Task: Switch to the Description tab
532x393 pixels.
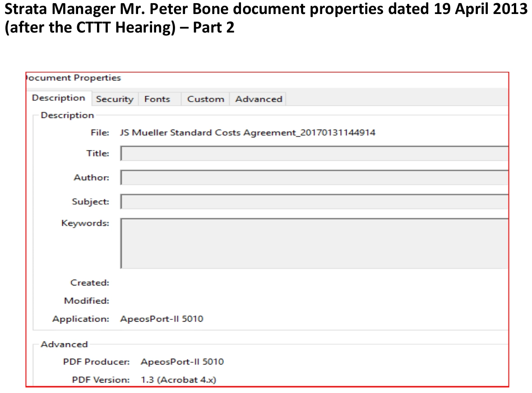Action: pos(58,98)
